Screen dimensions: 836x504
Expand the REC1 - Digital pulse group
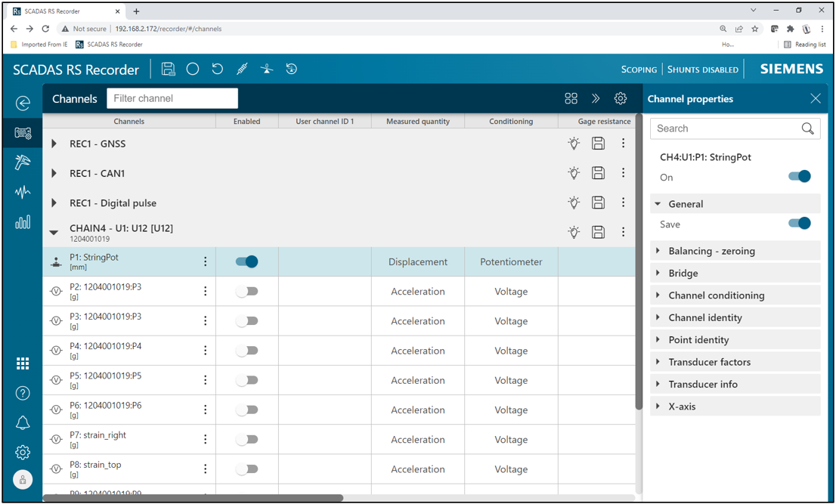[x=54, y=203]
